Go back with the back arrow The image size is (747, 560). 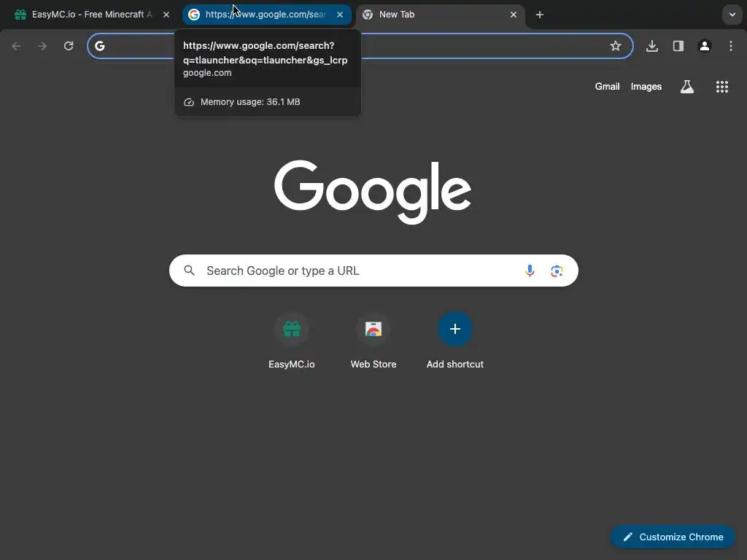pyautogui.click(x=16, y=46)
